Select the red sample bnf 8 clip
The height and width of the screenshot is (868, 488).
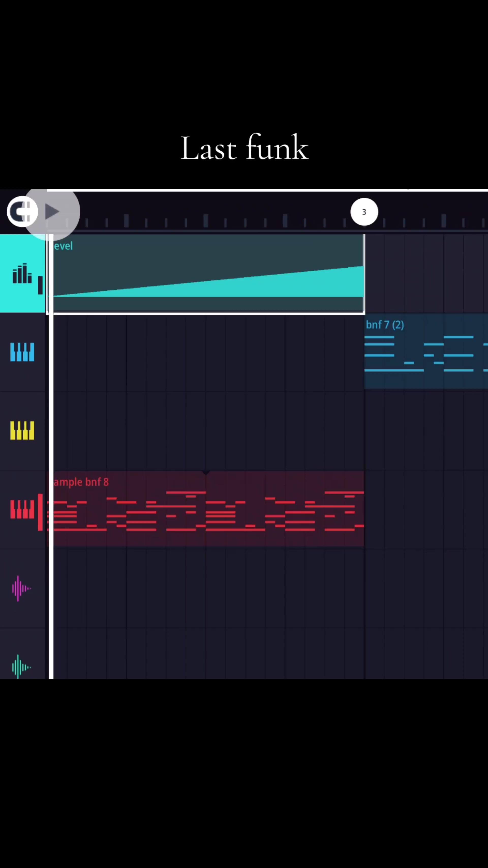coord(206,509)
